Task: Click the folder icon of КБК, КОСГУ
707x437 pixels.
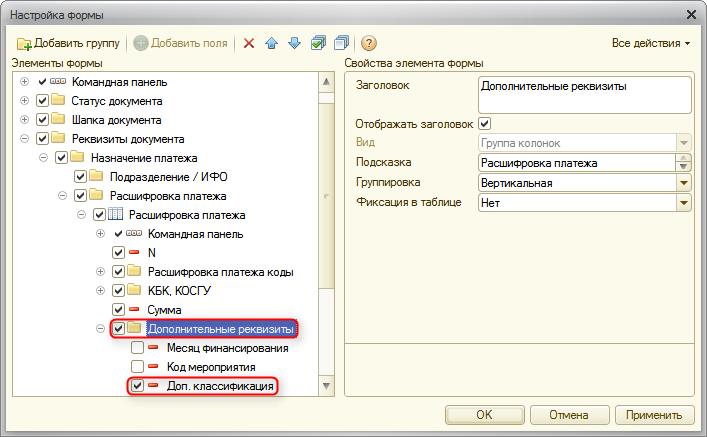Action: coord(134,290)
